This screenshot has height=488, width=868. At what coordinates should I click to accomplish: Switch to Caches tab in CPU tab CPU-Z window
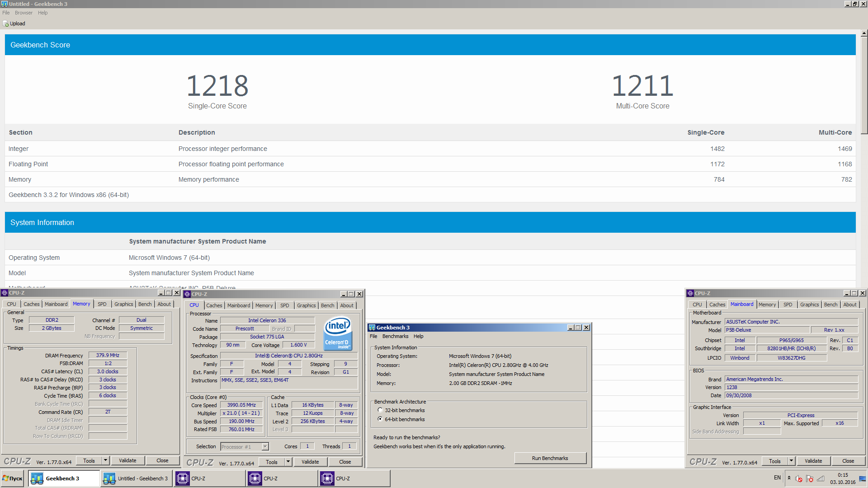coord(214,305)
